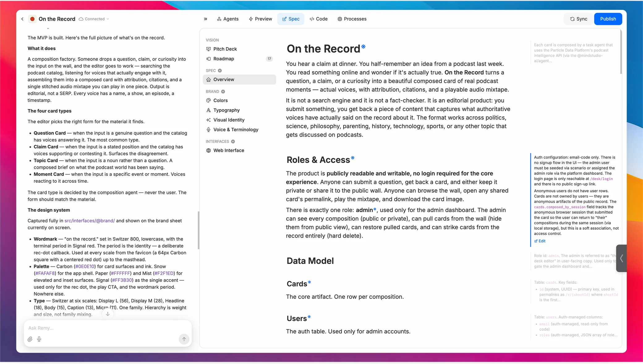The width and height of the screenshot is (643, 364).
Task: Click the #F2F1ED Mist color code
Action: [x=164, y=273]
